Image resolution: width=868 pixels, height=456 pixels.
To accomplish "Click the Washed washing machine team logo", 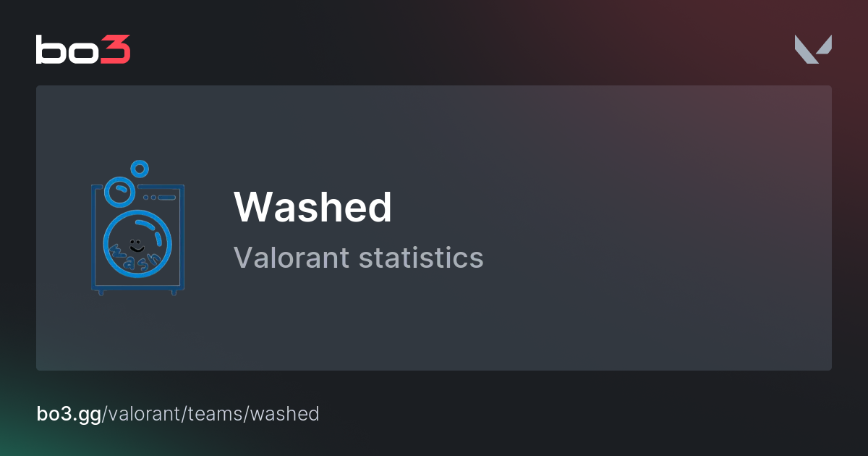I will pyautogui.click(x=137, y=228).
